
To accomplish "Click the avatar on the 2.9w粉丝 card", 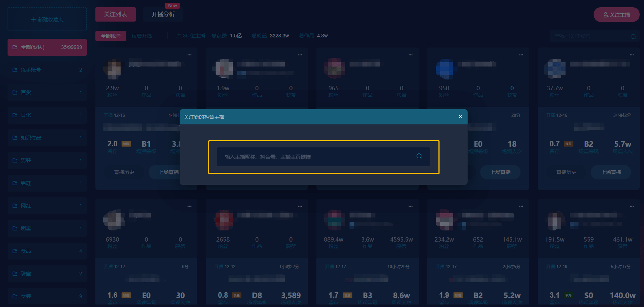I will pos(114,69).
